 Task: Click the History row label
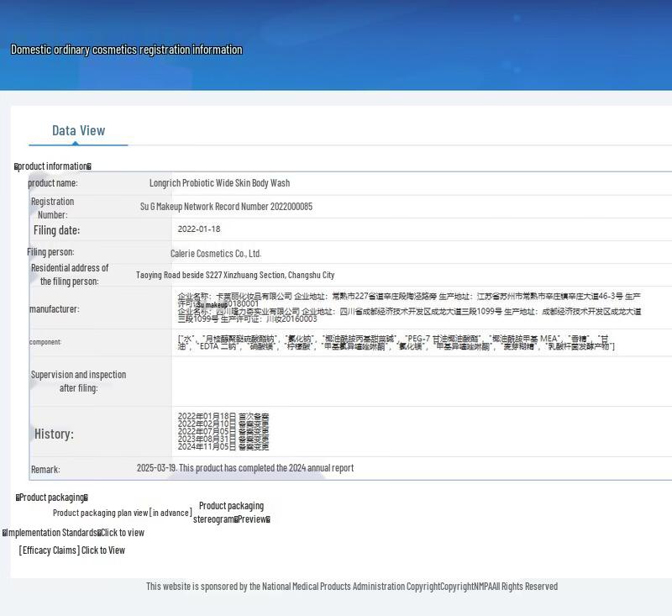[54, 434]
